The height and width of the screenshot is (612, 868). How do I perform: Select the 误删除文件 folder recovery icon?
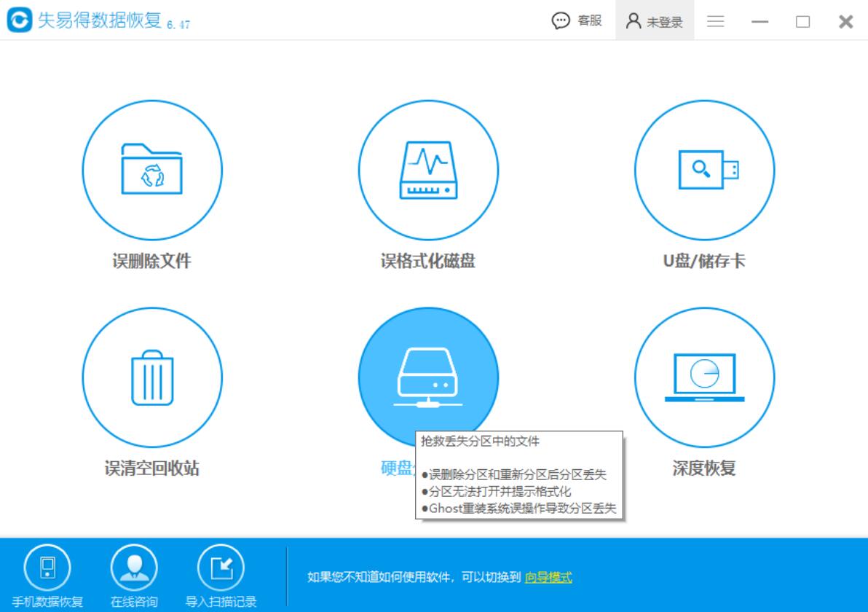coord(151,169)
